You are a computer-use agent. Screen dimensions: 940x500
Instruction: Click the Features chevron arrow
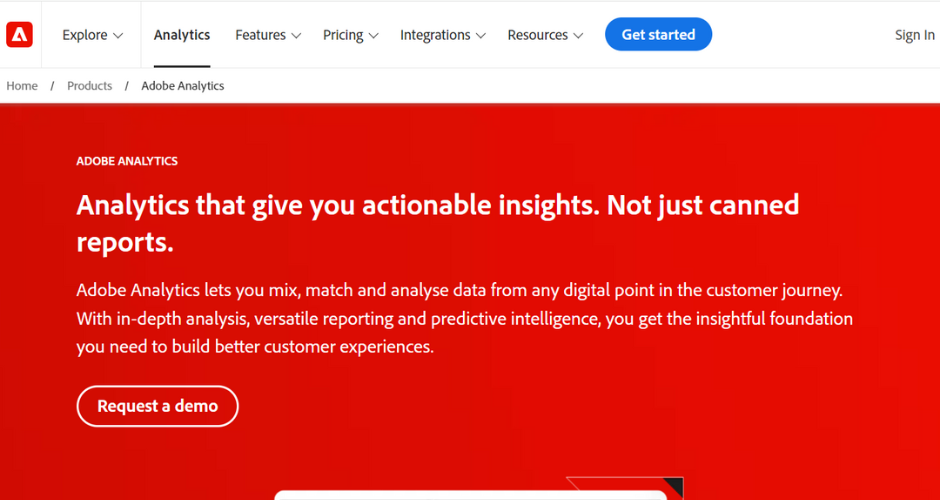296,35
